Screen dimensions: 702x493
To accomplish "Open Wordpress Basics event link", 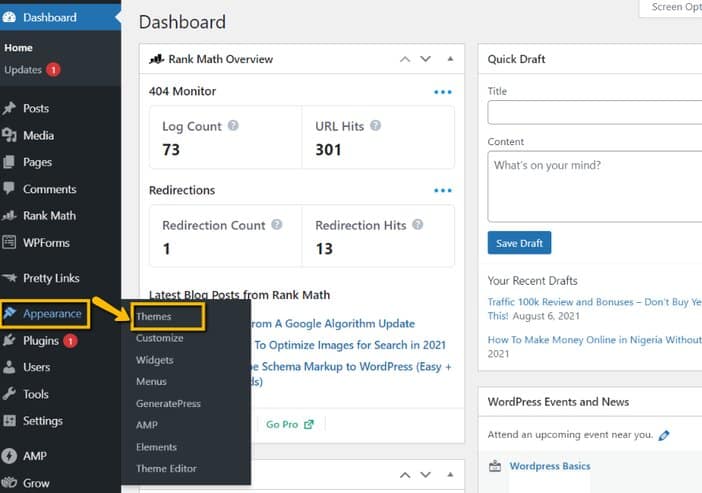I will pyautogui.click(x=550, y=466).
